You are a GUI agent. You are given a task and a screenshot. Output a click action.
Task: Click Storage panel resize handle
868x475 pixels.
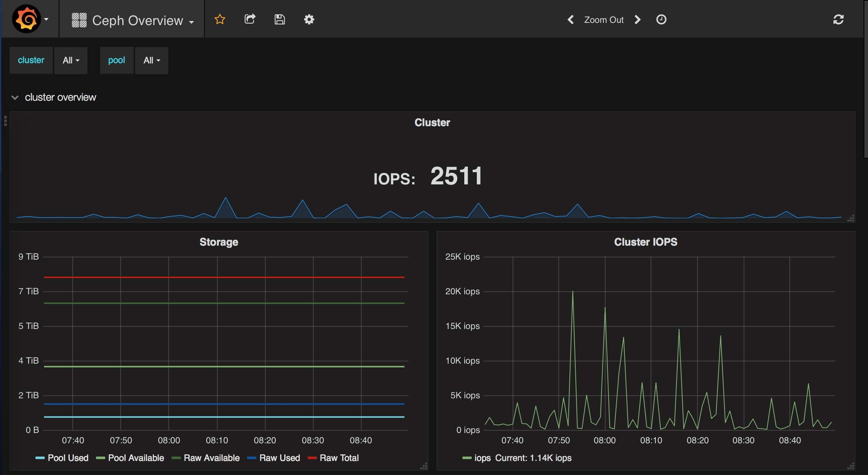(x=424, y=466)
